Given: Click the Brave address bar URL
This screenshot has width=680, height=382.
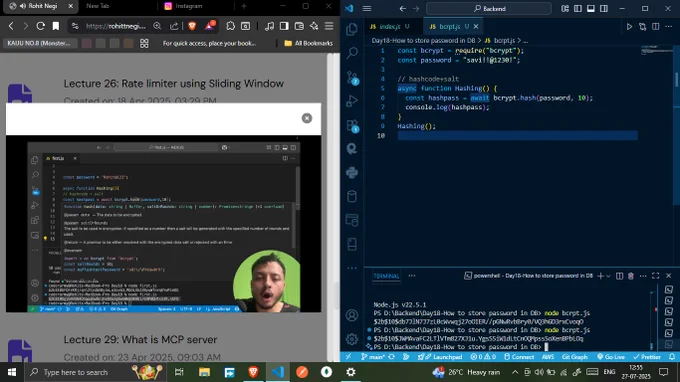Looking at the screenshot, I should [115, 26].
